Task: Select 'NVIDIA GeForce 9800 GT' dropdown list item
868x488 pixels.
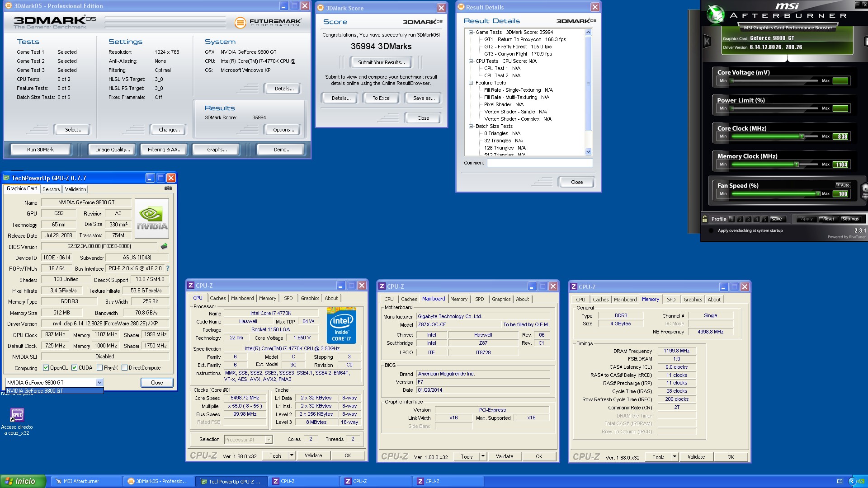Action: click(x=54, y=391)
